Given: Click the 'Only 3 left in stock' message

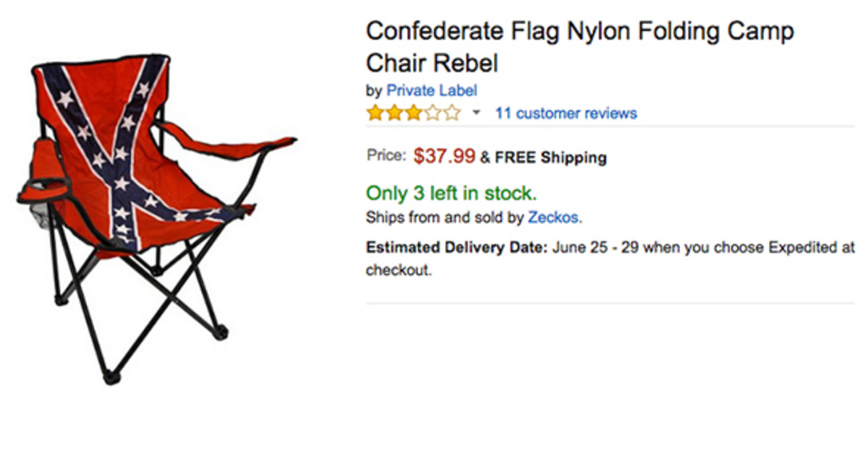Looking at the screenshot, I should click(x=451, y=193).
